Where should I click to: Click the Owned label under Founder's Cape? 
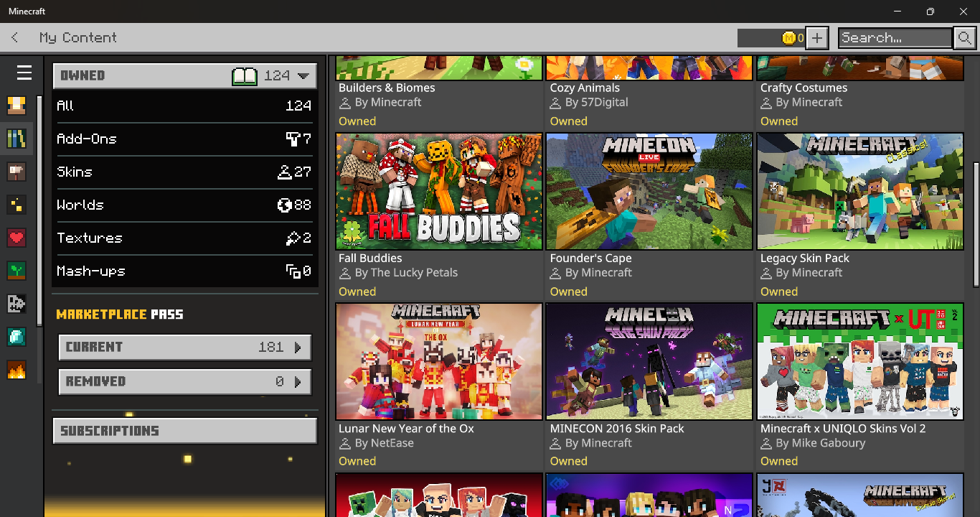click(x=568, y=292)
